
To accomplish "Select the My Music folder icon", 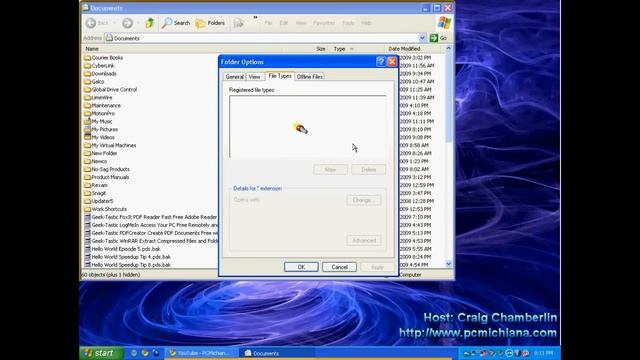I will (x=87, y=121).
